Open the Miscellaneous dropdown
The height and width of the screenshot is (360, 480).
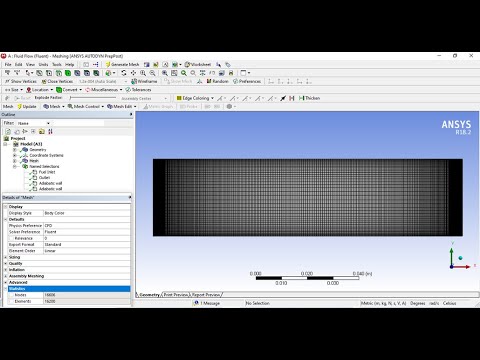click(104, 90)
